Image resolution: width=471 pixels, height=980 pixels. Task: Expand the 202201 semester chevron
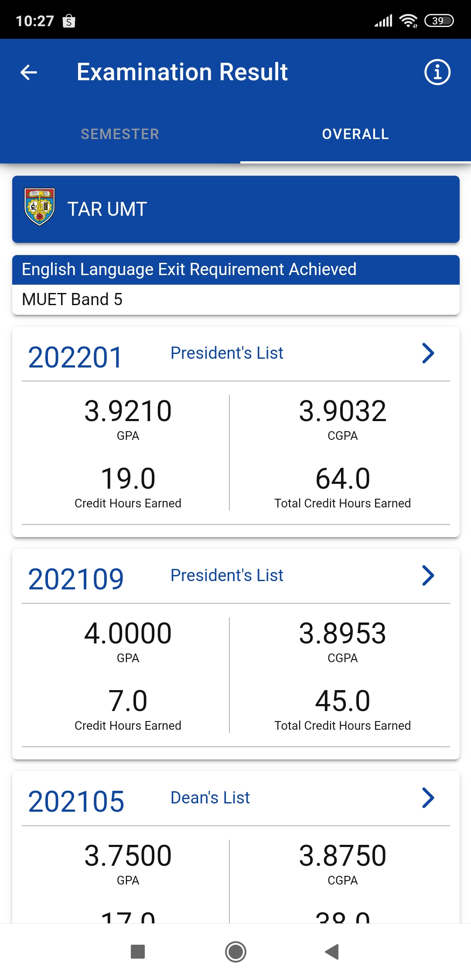pyautogui.click(x=428, y=353)
